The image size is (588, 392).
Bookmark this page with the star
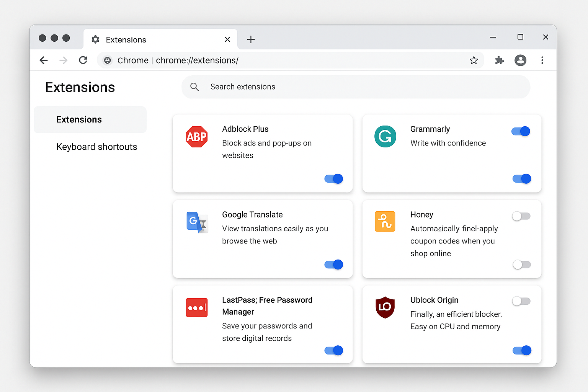click(x=474, y=60)
